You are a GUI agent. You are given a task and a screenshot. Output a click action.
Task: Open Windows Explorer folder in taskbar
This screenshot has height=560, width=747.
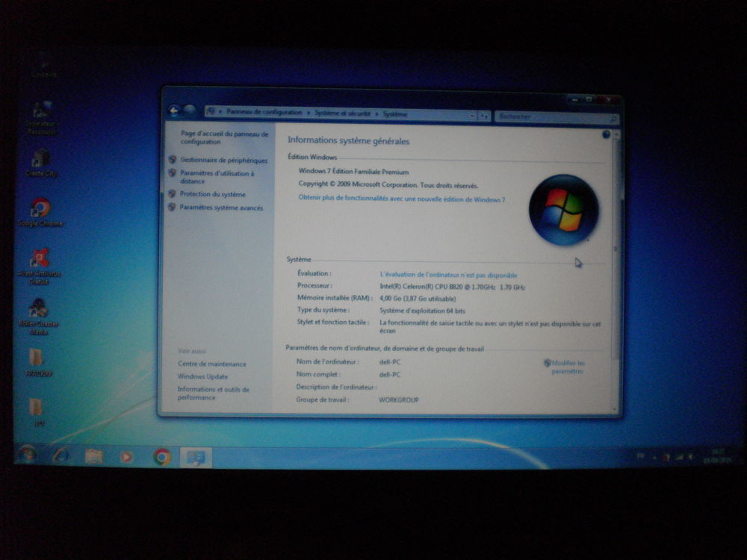tap(93, 455)
